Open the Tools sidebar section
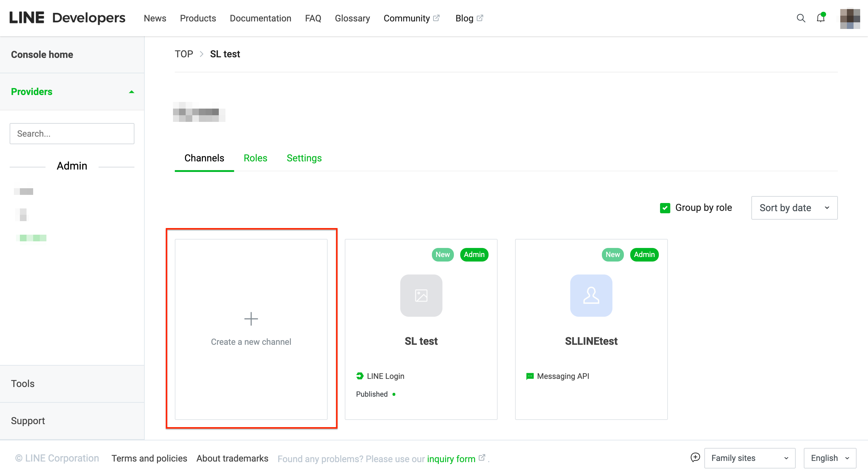 coord(72,384)
